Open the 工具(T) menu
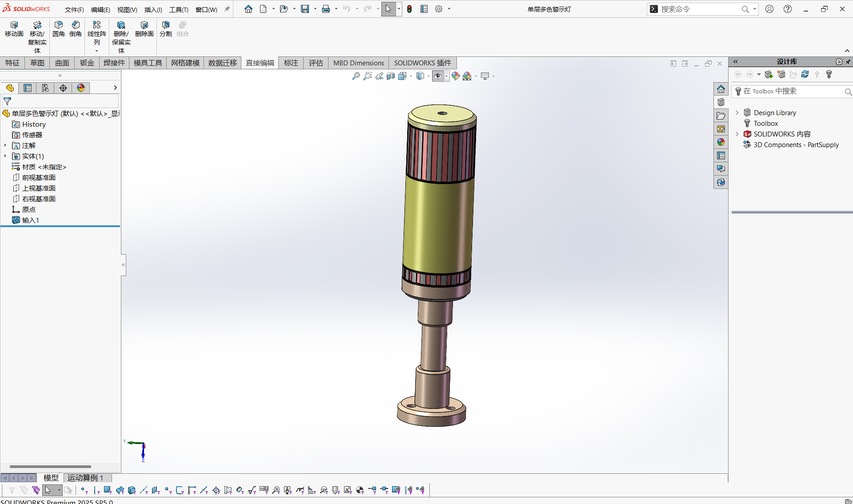Screen dimensions: 853x504 [x=179, y=10]
